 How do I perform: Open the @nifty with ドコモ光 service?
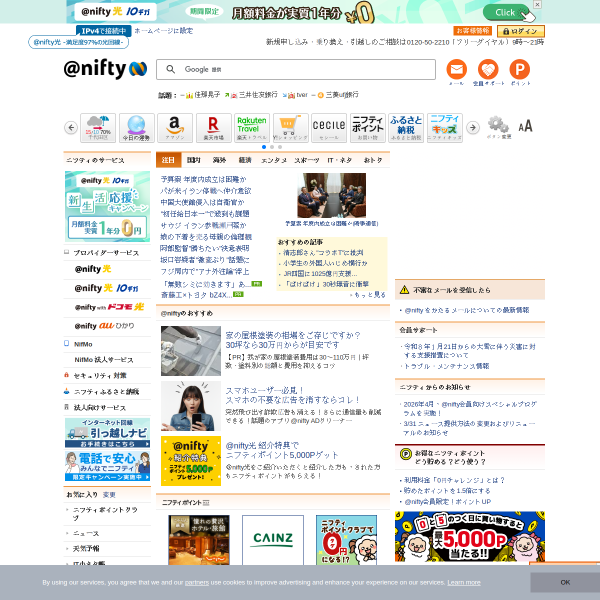[109, 307]
